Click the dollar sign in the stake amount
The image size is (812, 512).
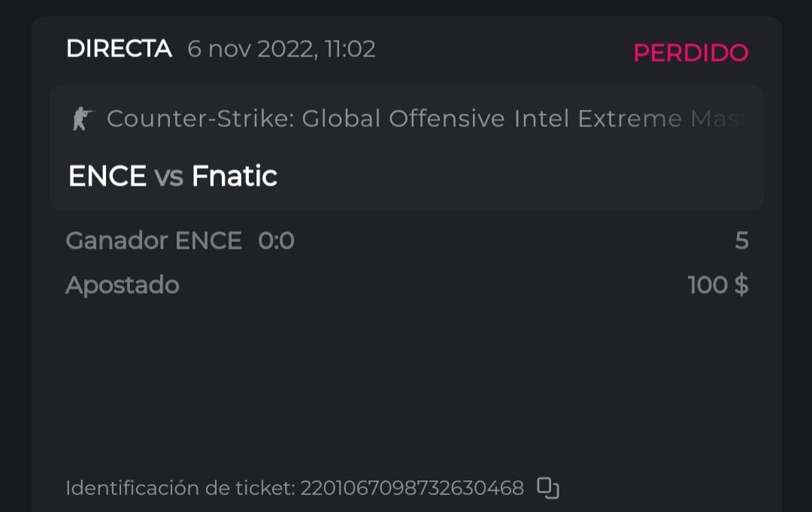(x=741, y=286)
